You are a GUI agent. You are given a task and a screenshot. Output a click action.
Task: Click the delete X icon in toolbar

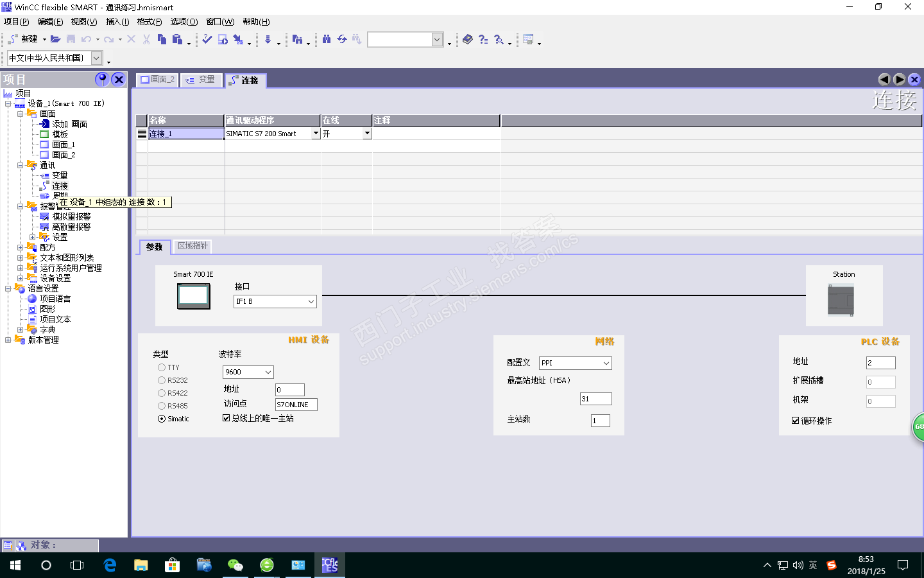coord(131,39)
